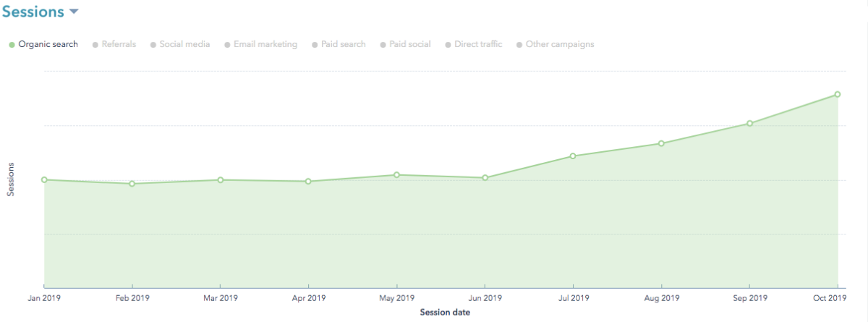The width and height of the screenshot is (868, 322).
Task: Show the Paid search series
Action: (343, 44)
